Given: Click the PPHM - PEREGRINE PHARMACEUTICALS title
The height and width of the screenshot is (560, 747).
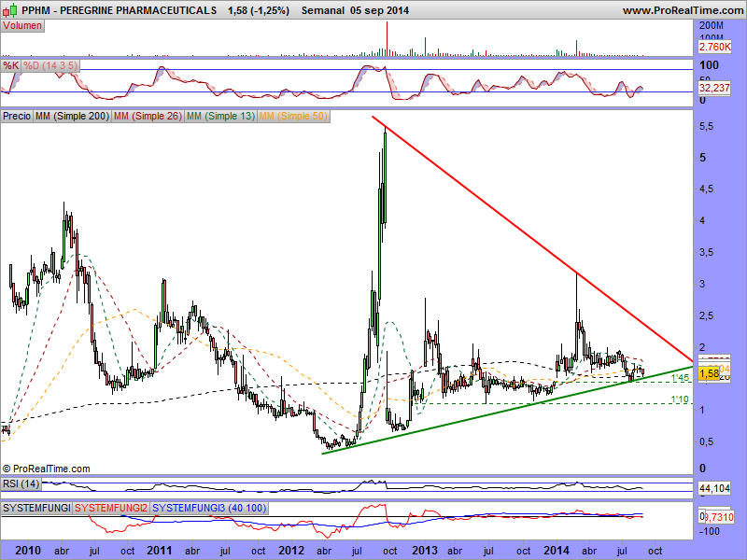Looking at the screenshot, I should [x=120, y=10].
